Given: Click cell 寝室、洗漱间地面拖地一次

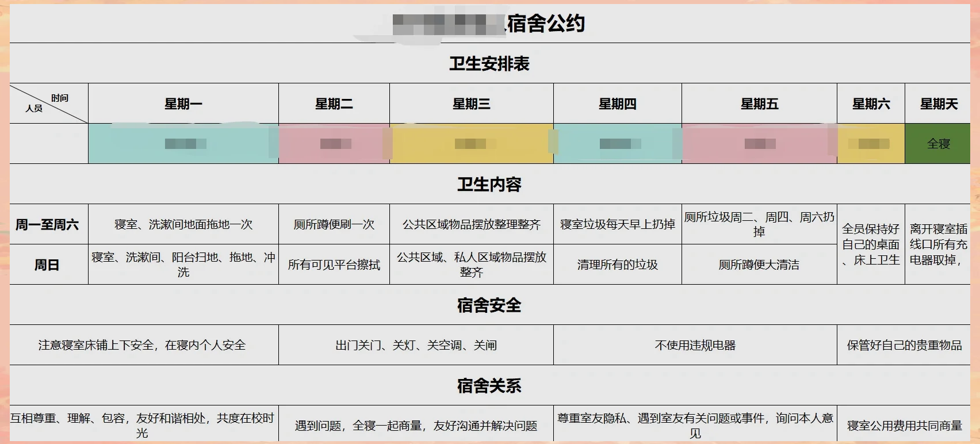Looking at the screenshot, I should (183, 224).
